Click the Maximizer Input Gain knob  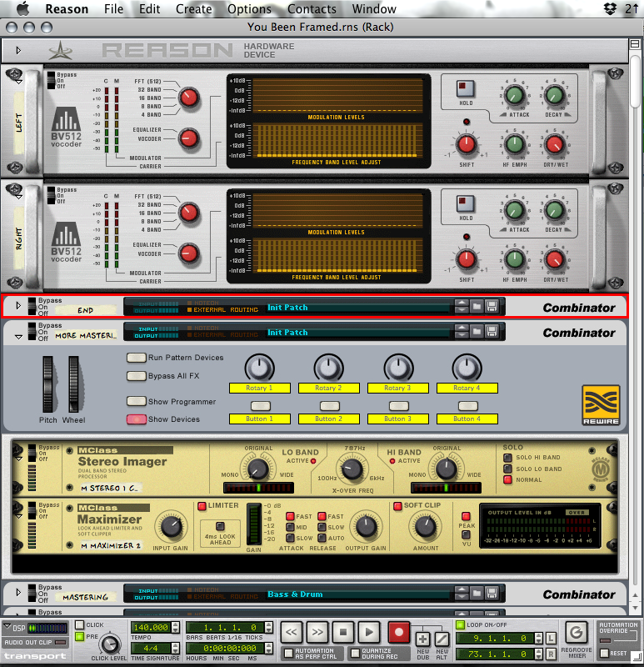point(171,527)
